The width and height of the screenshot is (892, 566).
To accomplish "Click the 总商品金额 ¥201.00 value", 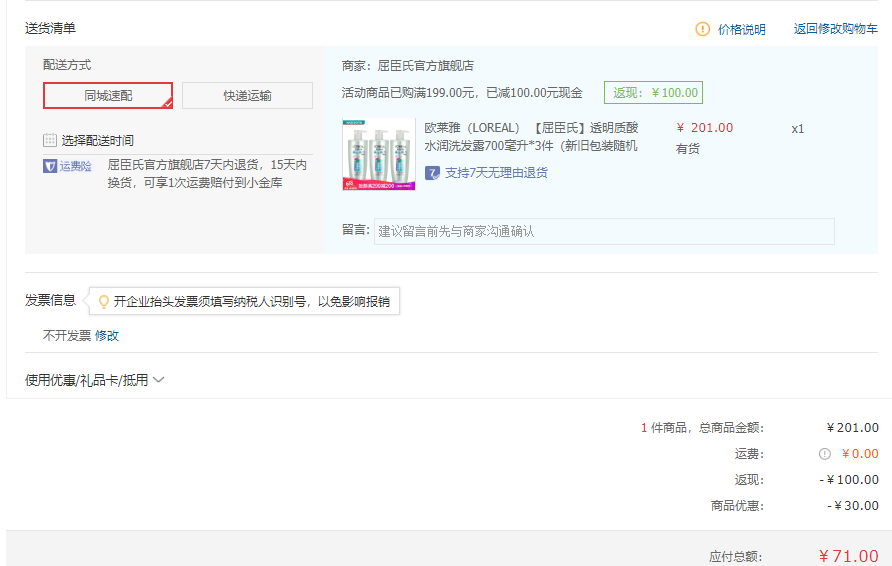I will tap(852, 428).
